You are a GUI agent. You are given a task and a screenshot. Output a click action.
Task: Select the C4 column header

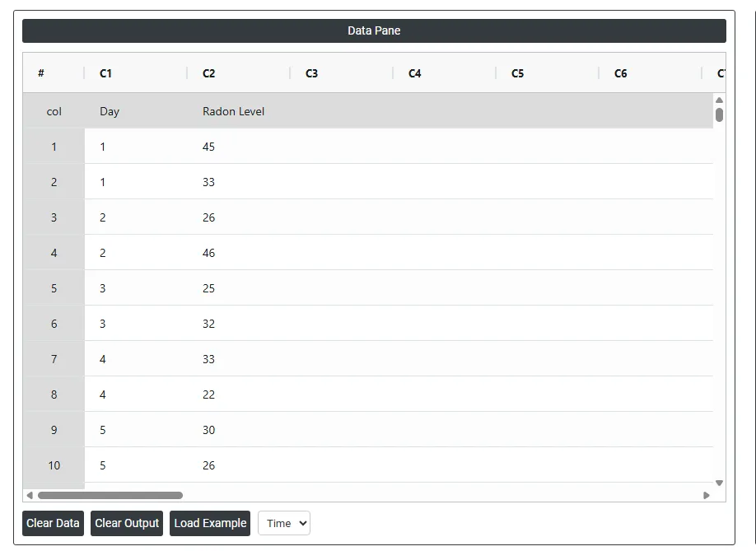pyautogui.click(x=445, y=73)
